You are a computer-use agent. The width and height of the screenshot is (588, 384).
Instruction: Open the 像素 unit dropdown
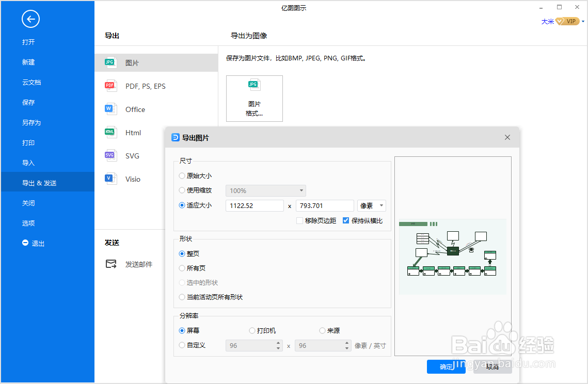tap(371, 205)
